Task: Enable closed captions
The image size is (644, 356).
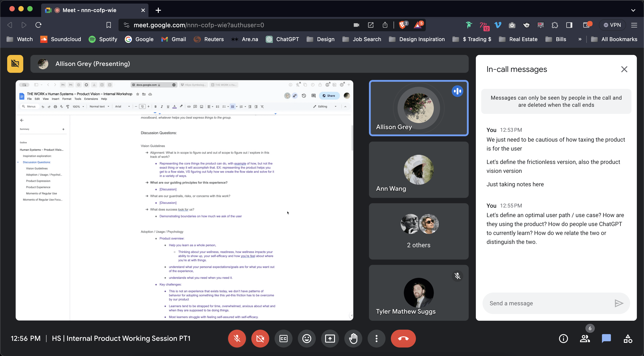Action: (283, 339)
